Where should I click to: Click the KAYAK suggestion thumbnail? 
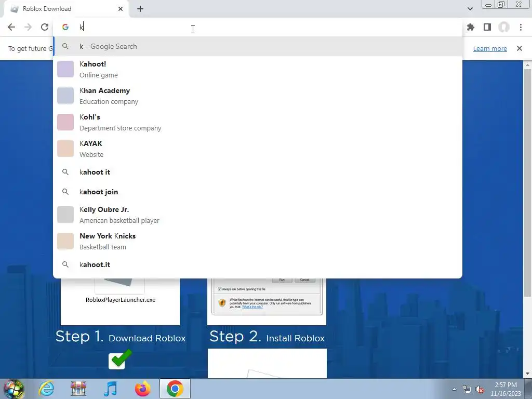point(65,149)
